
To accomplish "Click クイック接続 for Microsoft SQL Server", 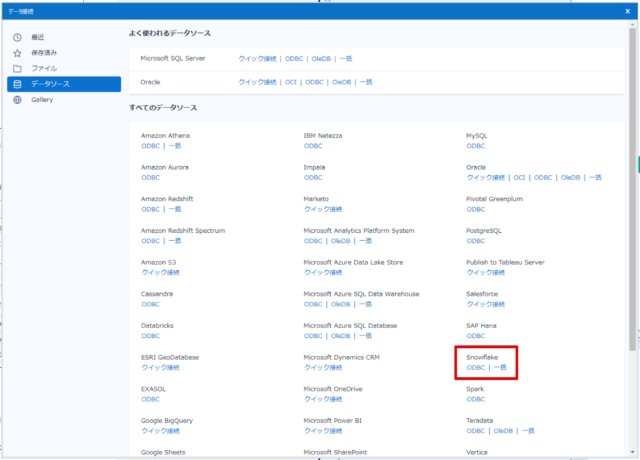I will click(x=257, y=59).
